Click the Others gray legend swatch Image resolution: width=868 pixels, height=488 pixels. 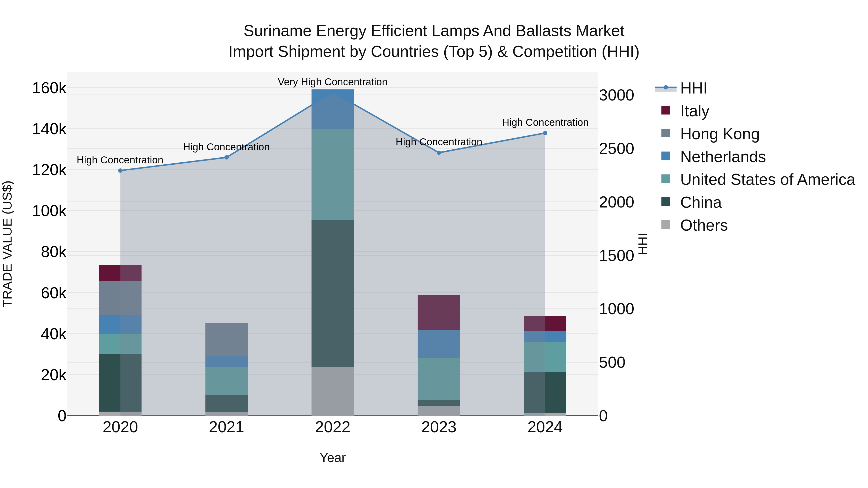pyautogui.click(x=666, y=225)
